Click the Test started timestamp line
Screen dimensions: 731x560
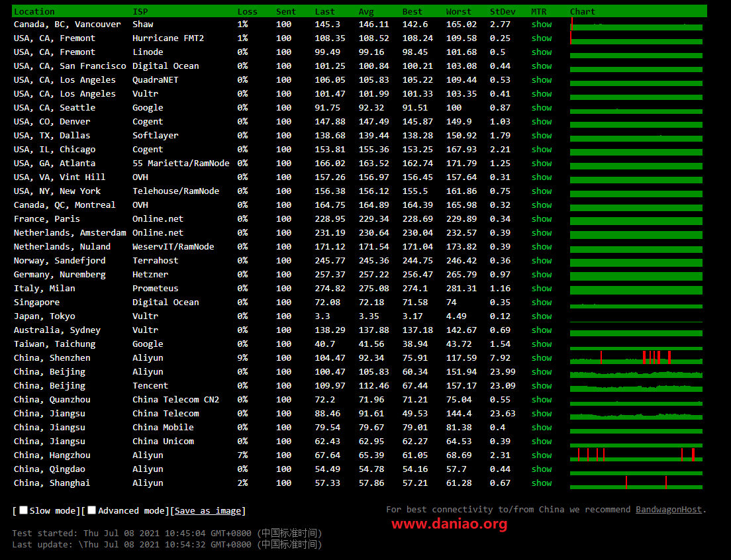pyautogui.click(x=167, y=533)
